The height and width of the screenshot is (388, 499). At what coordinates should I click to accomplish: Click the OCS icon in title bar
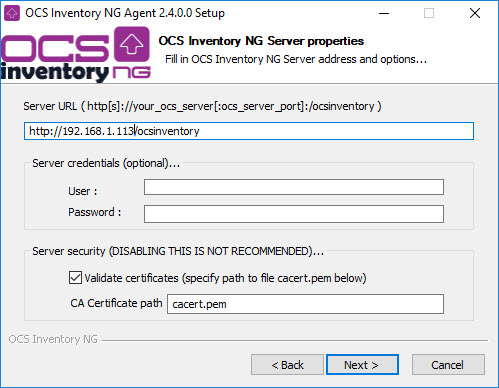pos(12,13)
